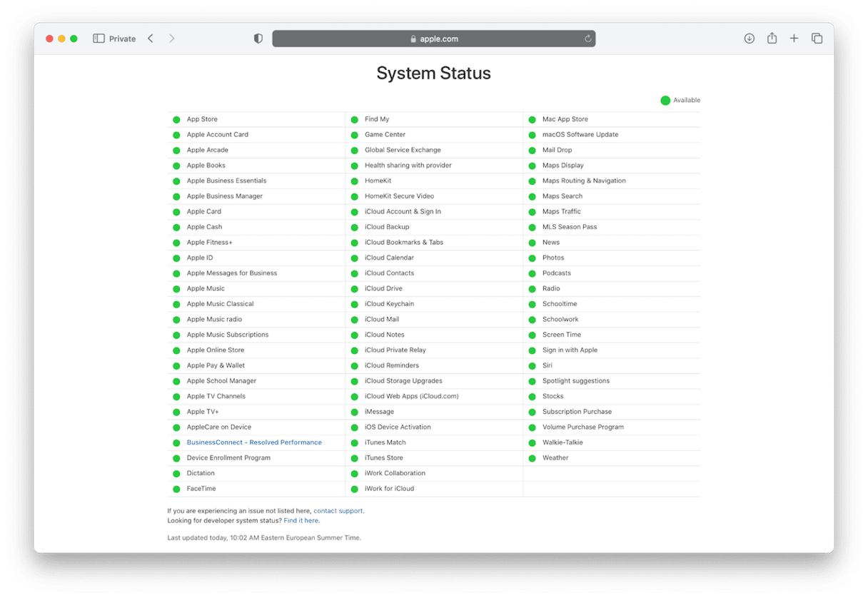Open BusinessConnect - Resolved Performance details
Viewport: 868px width, 598px height.
pos(253,442)
